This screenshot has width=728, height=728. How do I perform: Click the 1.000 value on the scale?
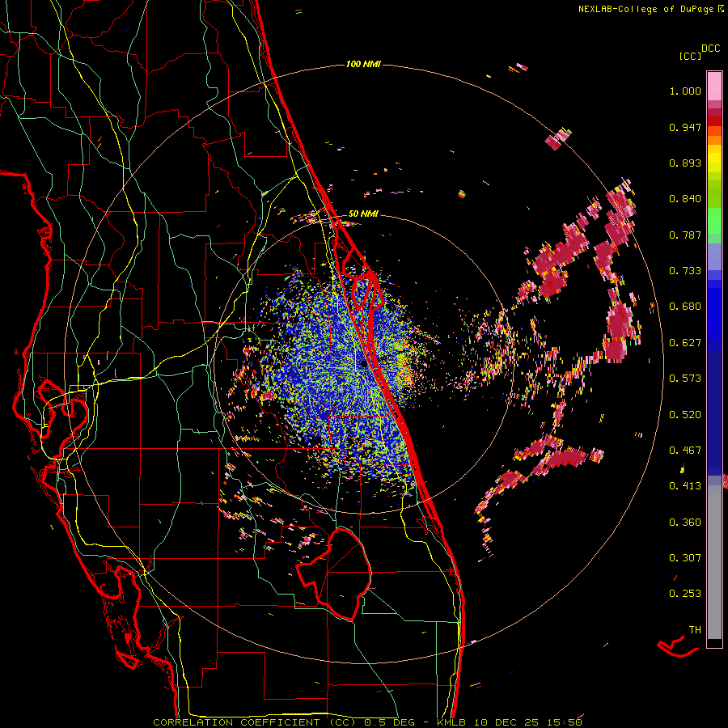click(x=685, y=91)
